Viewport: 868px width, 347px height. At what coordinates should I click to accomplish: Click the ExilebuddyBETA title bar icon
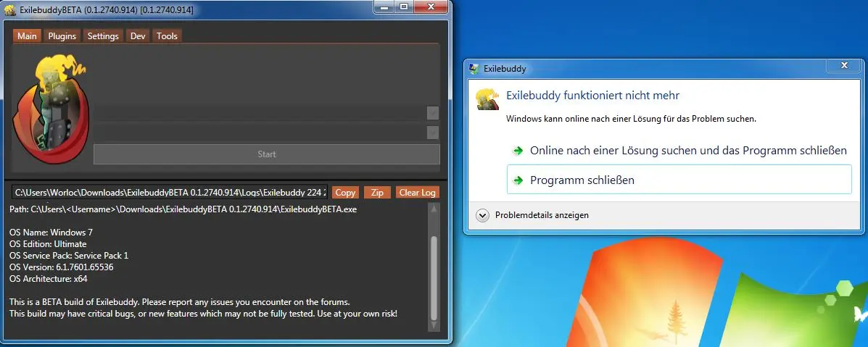(x=10, y=10)
